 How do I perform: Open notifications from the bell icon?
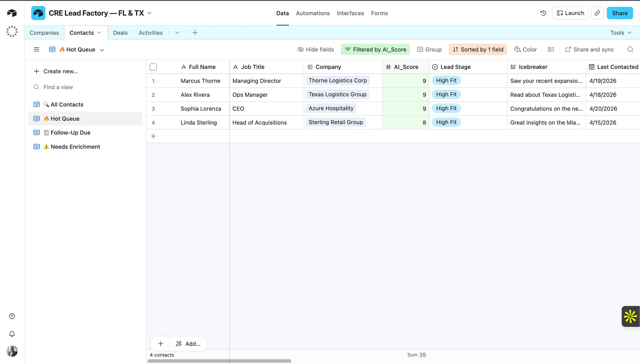[x=12, y=334]
